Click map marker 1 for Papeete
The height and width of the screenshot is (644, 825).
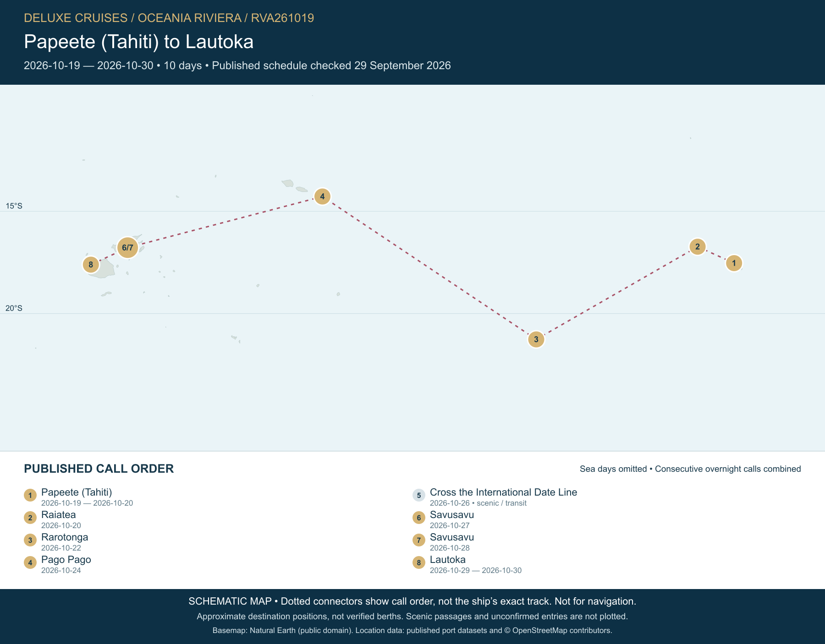[x=734, y=263]
